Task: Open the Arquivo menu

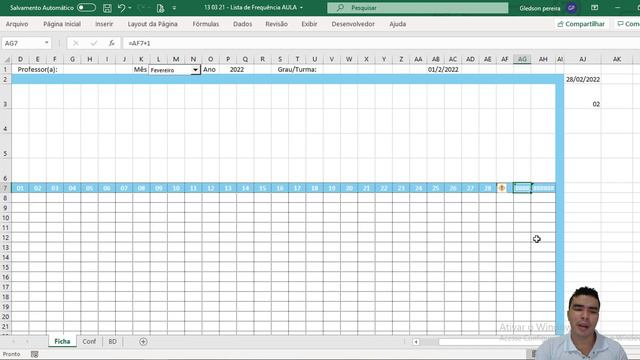Action: 17,24
